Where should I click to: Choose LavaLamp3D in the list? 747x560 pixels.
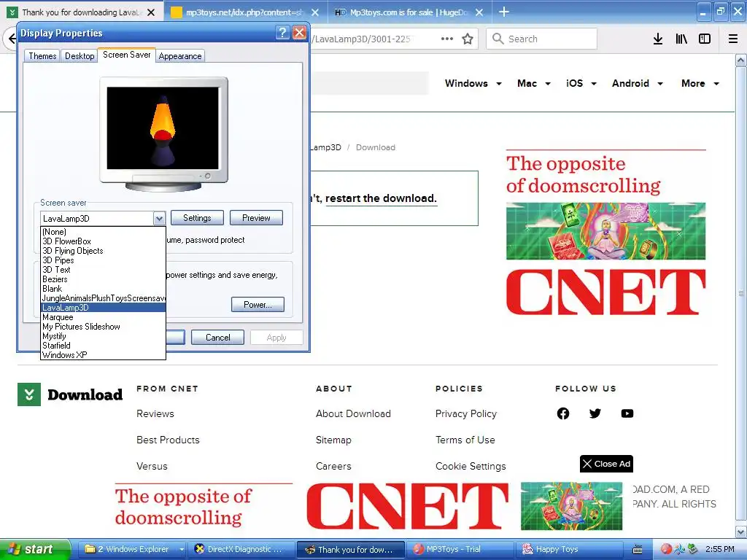point(103,308)
